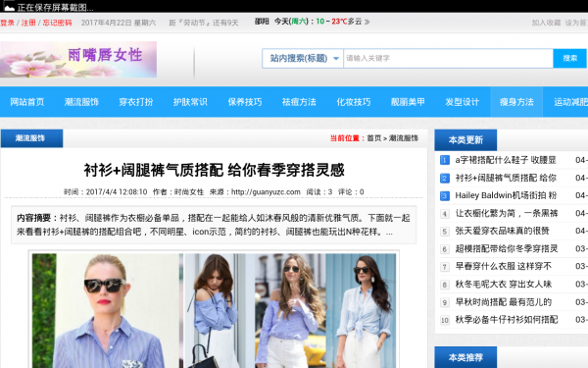
Task: Click the number 8 rank badge
Action: [444, 285]
